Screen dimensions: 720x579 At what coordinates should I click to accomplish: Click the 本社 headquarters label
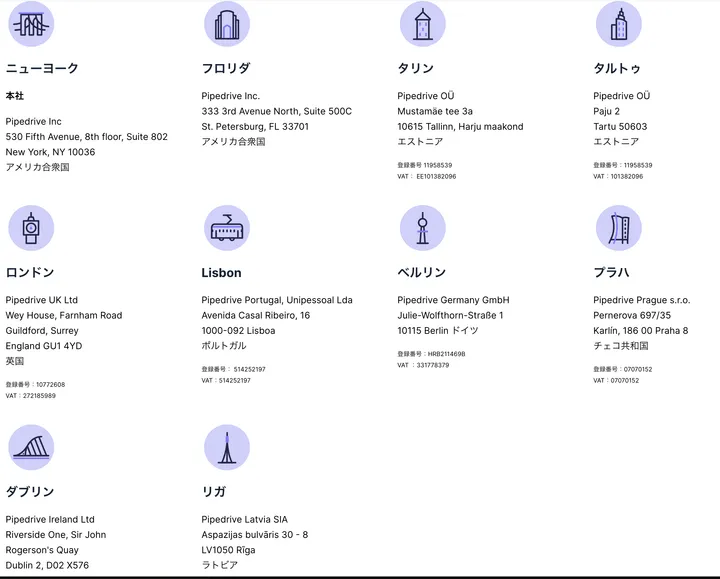click(x=15, y=96)
